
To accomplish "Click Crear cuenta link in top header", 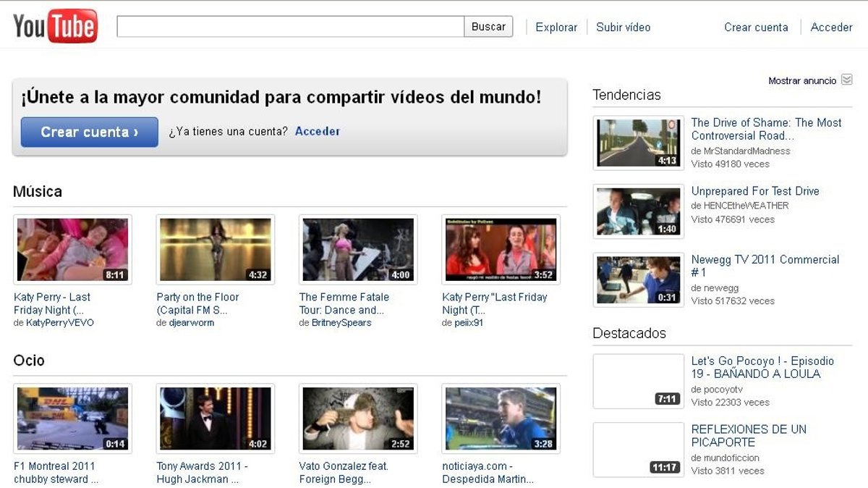I will point(756,28).
